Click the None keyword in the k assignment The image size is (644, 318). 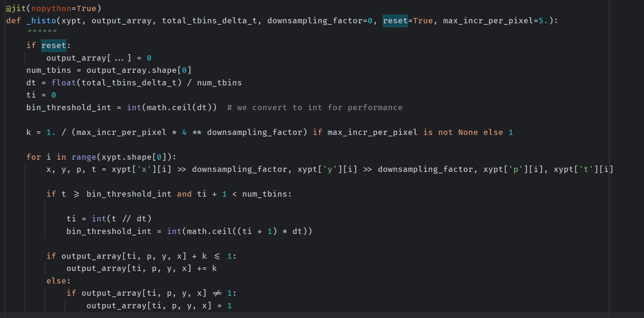468,132
